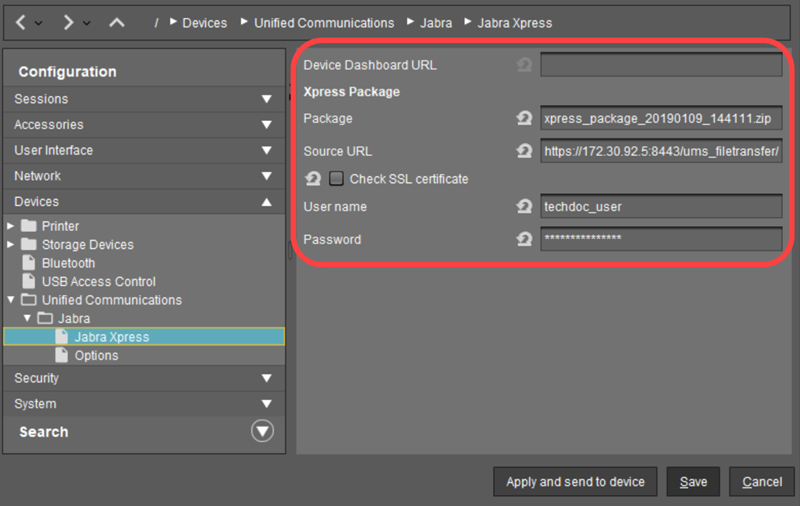Image resolution: width=800 pixels, height=506 pixels.
Task: Click into the Device Dashboard URL field
Action: pos(660,66)
